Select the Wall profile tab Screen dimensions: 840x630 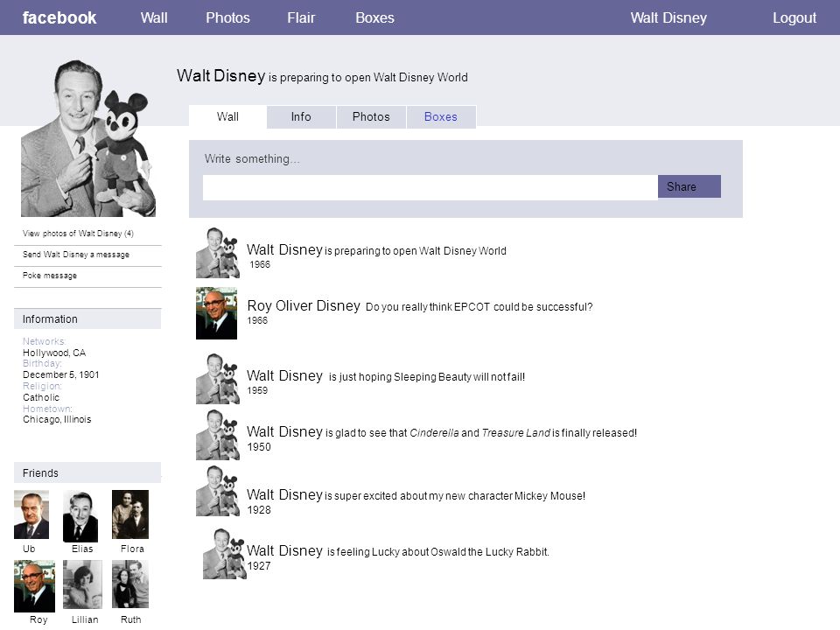coord(227,116)
